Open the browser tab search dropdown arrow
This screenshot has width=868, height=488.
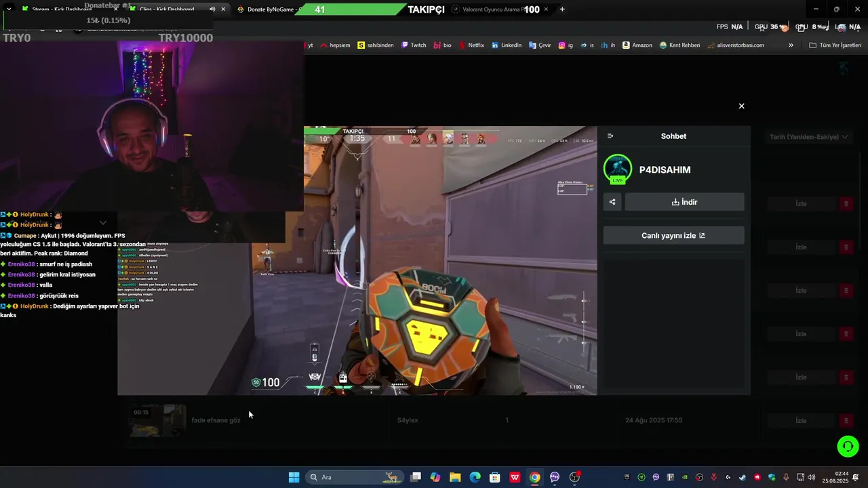[8, 9]
